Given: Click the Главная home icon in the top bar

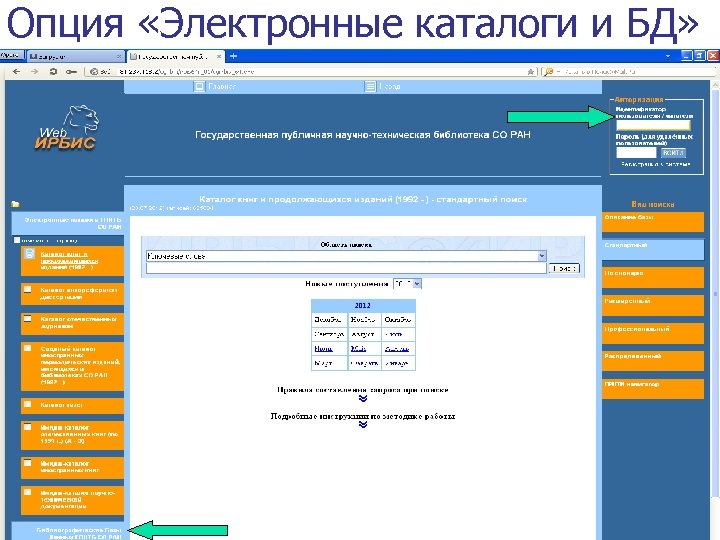Looking at the screenshot, I should point(199,86).
